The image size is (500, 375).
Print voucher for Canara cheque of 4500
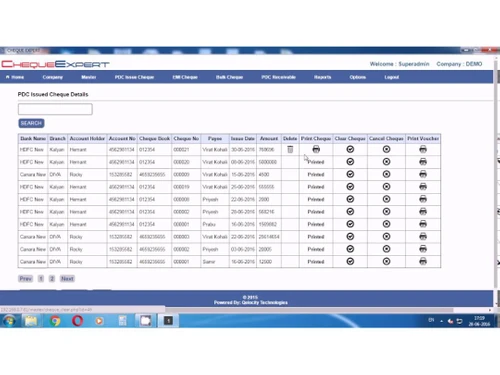[x=423, y=174]
